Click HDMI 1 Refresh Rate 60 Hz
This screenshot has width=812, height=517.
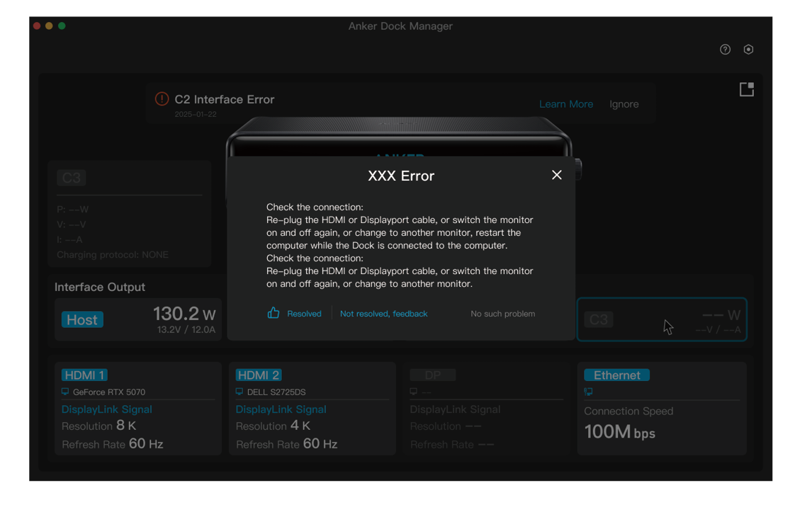click(113, 444)
